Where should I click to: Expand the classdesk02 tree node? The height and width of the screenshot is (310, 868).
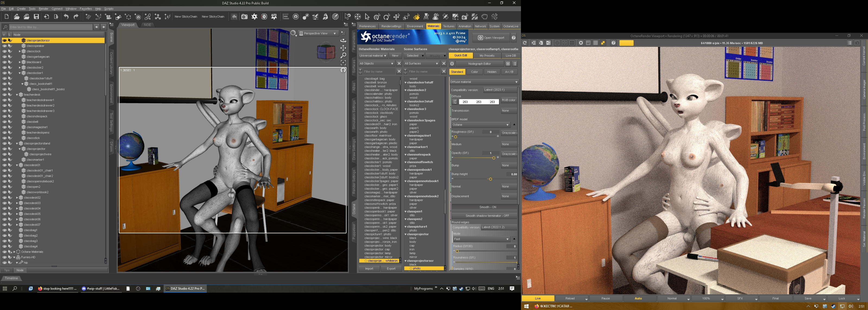tap(17, 198)
